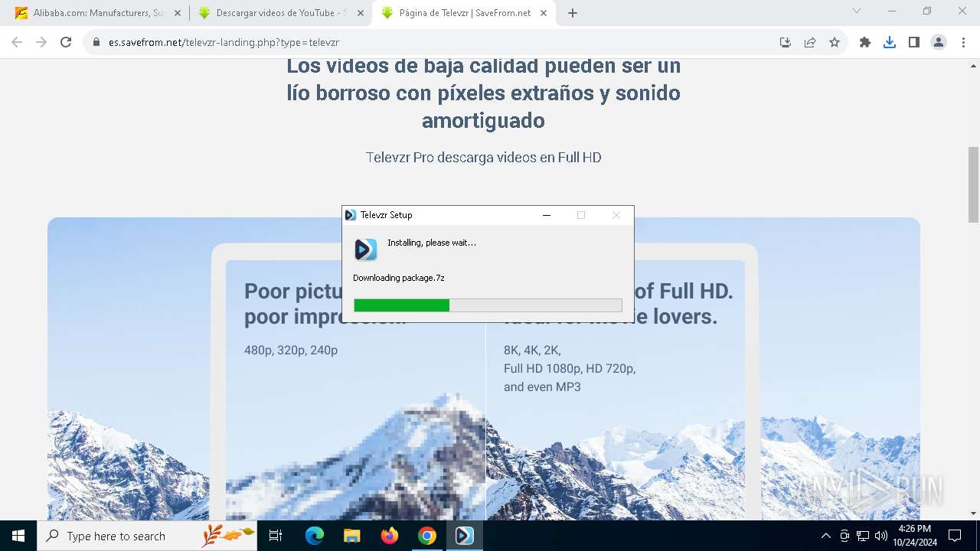Image resolution: width=980 pixels, height=551 pixels.
Task: Open a new browser tab
Action: click(573, 13)
